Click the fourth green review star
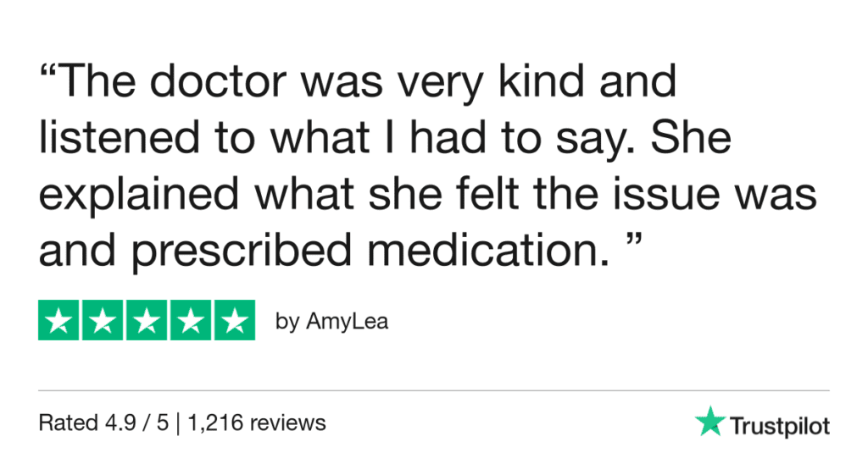Screen dimensions: 868x453 click(x=191, y=321)
